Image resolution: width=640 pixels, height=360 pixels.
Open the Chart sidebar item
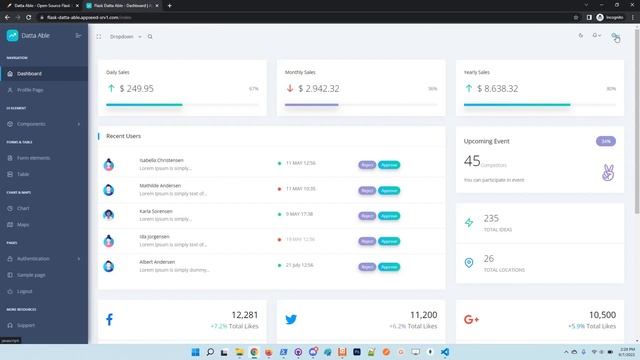(x=44, y=208)
